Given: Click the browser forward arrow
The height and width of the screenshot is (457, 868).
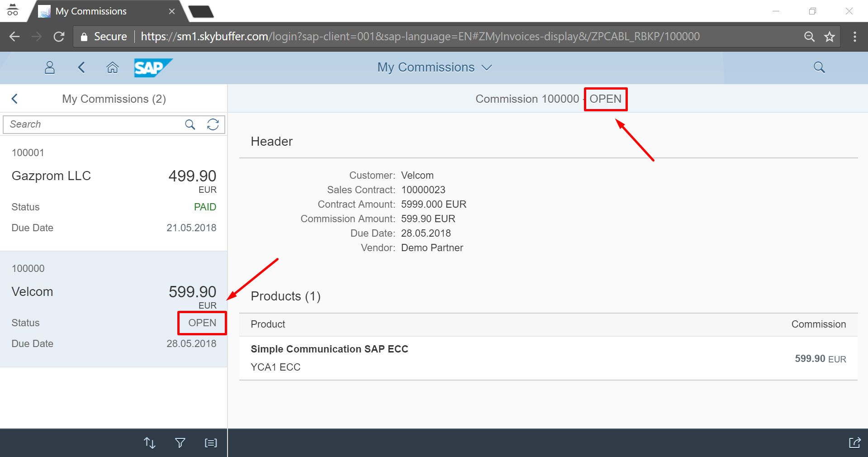Looking at the screenshot, I should point(37,37).
